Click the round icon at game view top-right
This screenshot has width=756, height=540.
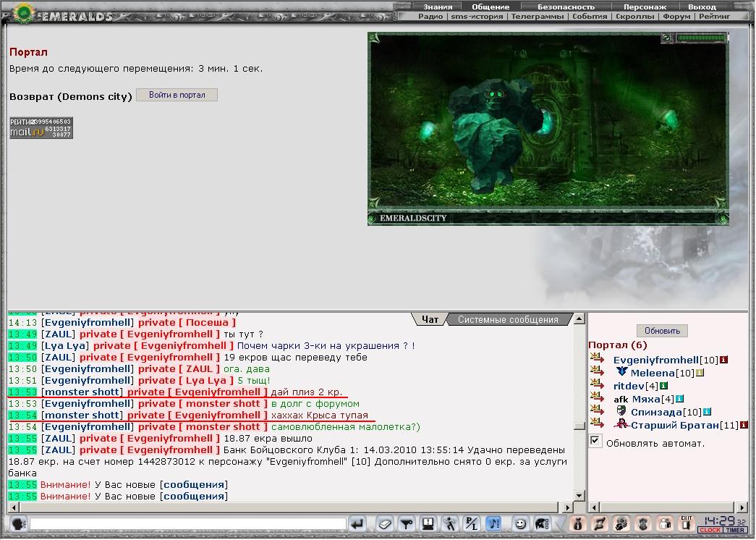click(666, 37)
